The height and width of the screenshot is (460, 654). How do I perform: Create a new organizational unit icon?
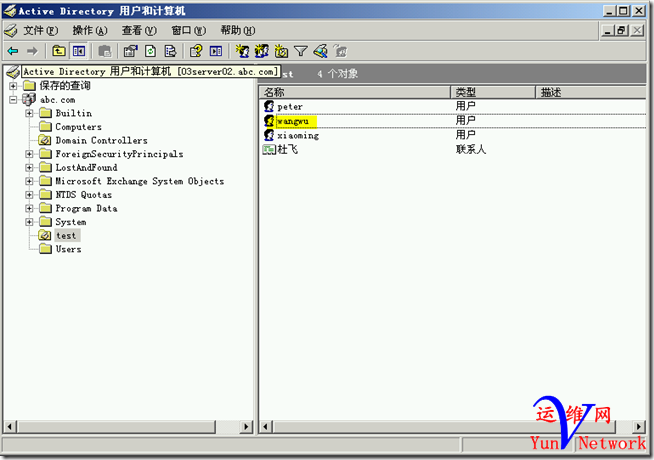pos(281,51)
